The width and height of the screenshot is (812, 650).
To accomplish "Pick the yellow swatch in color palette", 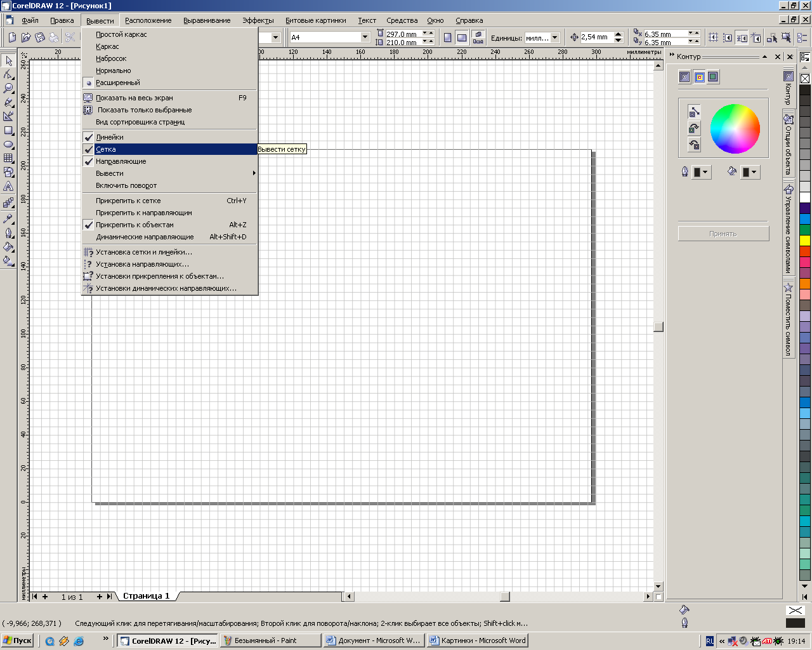I will pyautogui.click(x=805, y=241).
